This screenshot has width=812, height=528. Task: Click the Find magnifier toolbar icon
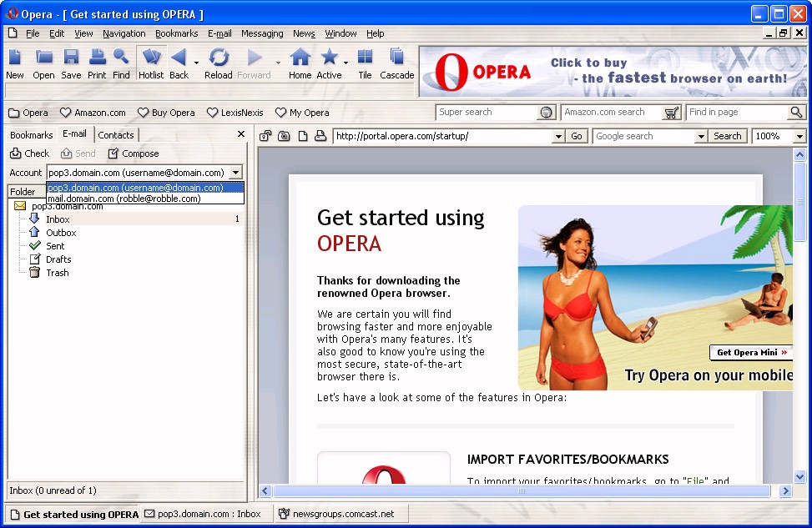(x=121, y=58)
